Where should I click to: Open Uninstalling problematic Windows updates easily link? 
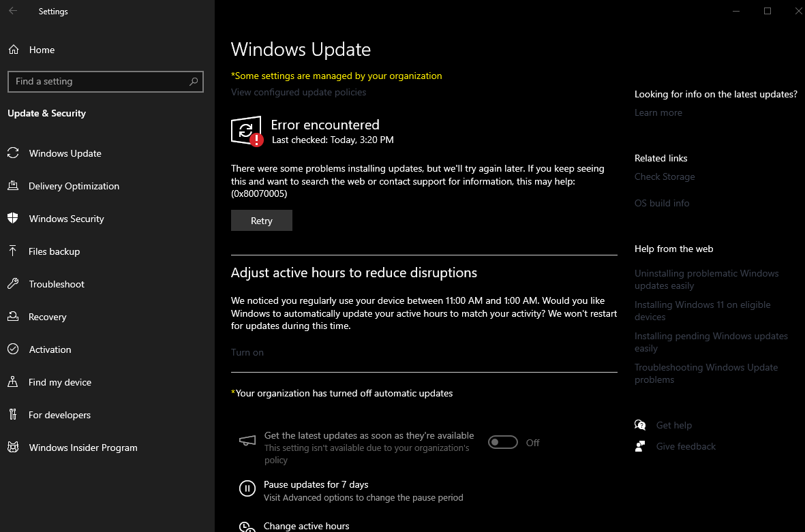706,279
